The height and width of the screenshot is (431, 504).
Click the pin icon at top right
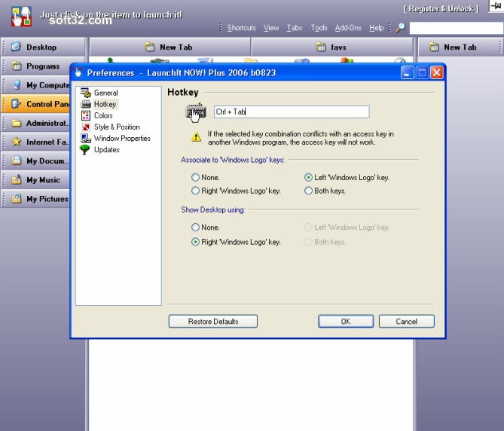(x=496, y=6)
